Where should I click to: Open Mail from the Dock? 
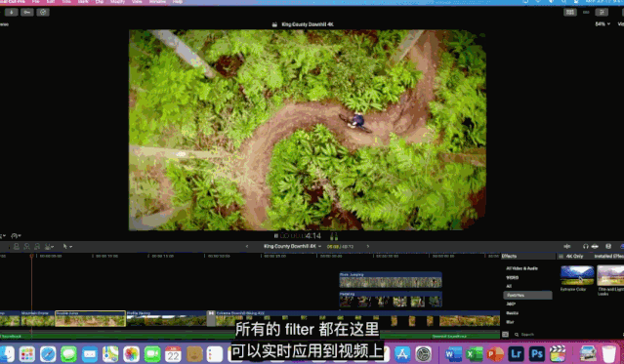[90, 354]
